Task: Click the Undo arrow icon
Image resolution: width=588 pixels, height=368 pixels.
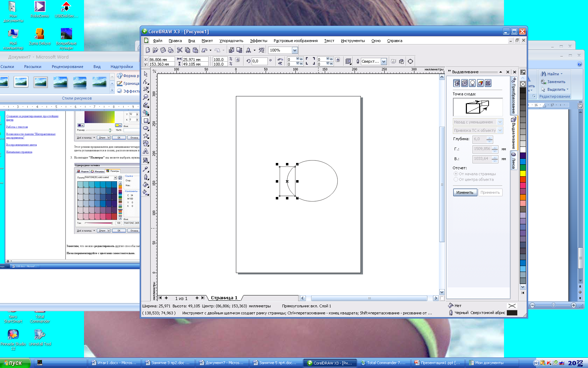Action: (204, 50)
